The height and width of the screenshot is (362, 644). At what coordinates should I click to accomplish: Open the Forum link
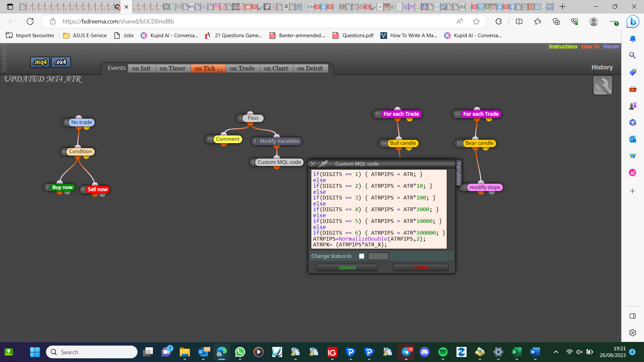click(611, 47)
